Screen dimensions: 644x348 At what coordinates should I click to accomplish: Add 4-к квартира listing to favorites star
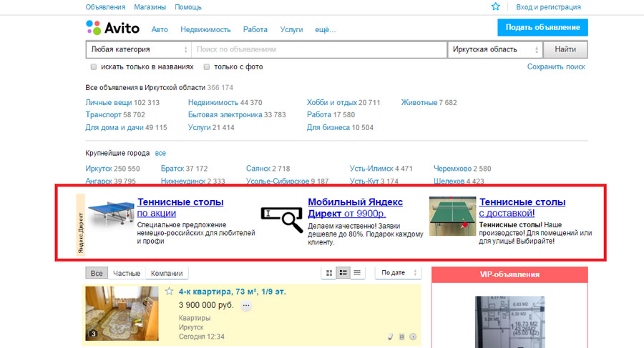coord(169,292)
